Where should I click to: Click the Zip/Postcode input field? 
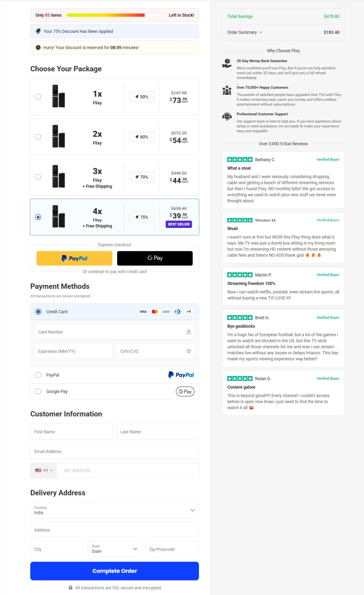coord(172,549)
